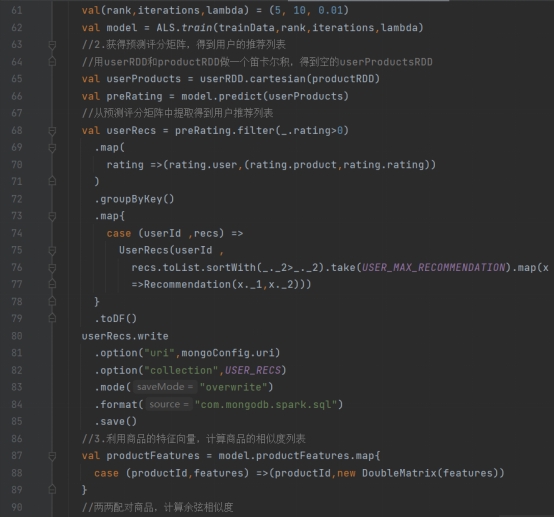Click preRating.filter on line 68

click(x=225, y=130)
